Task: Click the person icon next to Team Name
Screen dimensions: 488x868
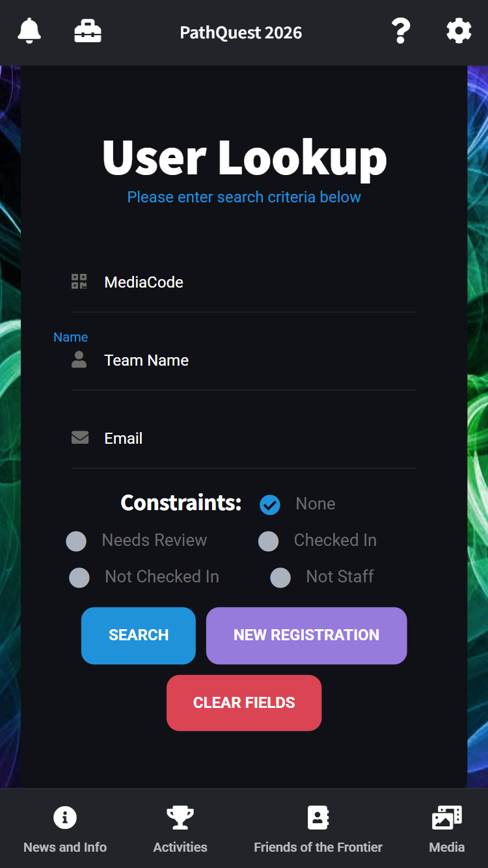Action: click(x=79, y=359)
